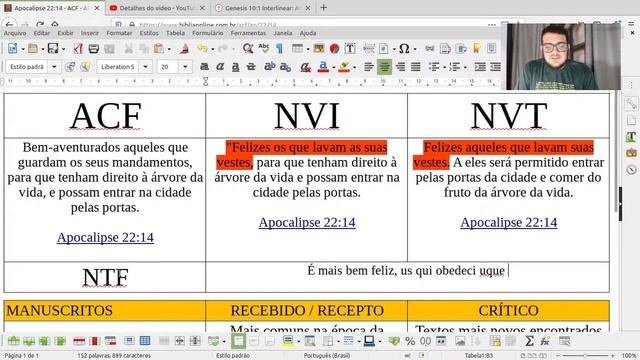Click the Undo arrow icon

(x=202, y=48)
